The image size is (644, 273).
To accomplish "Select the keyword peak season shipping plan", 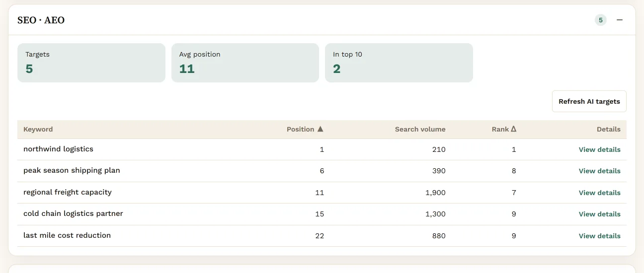I will coord(72,170).
